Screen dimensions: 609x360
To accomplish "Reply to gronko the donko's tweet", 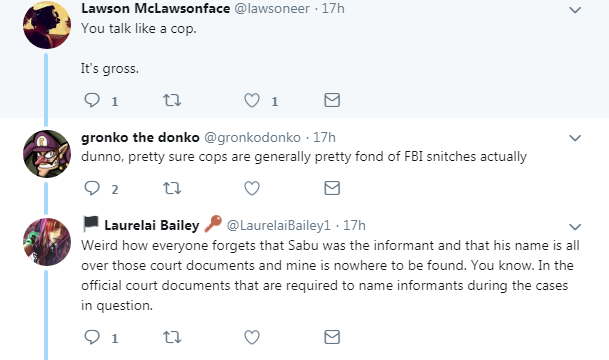I will [x=92, y=188].
